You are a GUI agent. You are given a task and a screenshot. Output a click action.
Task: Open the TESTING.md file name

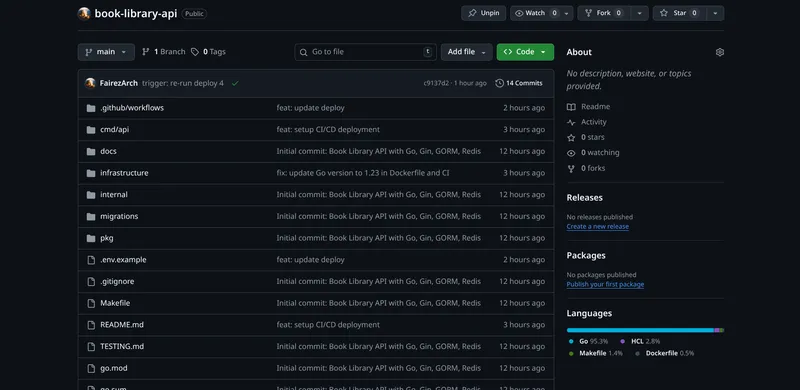click(x=122, y=347)
